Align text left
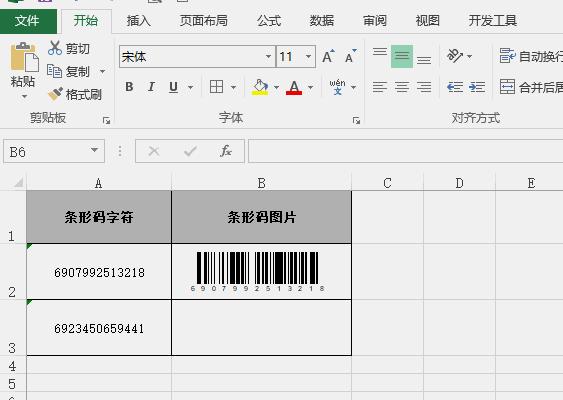563x400 pixels. click(x=380, y=87)
